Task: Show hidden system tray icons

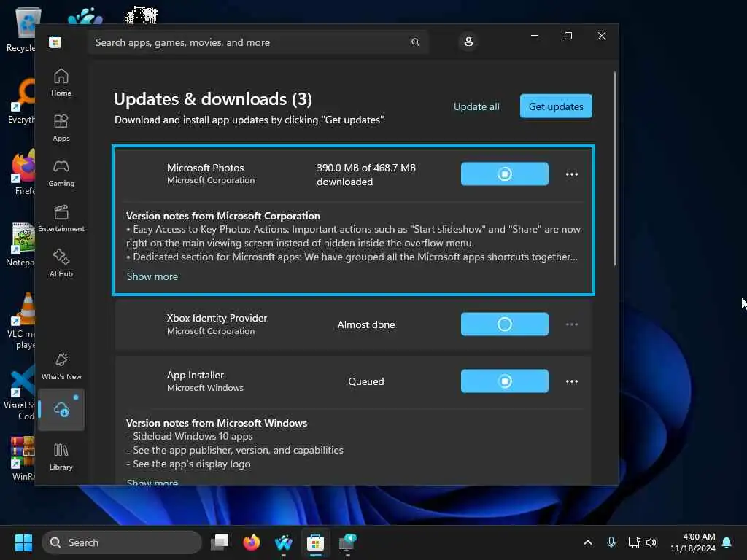Action: click(588, 542)
